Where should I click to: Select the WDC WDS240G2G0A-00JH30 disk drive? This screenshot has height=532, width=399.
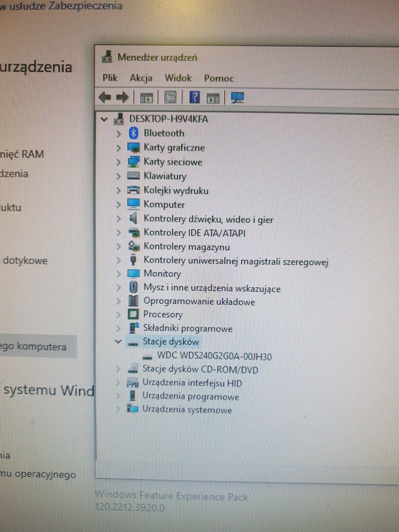(x=214, y=356)
